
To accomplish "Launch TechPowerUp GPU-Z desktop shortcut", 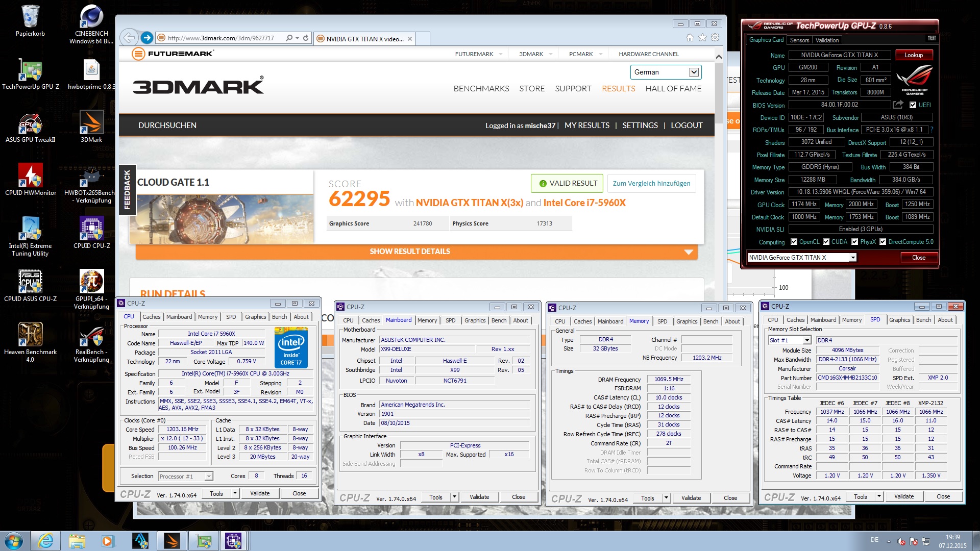I will tap(30, 74).
